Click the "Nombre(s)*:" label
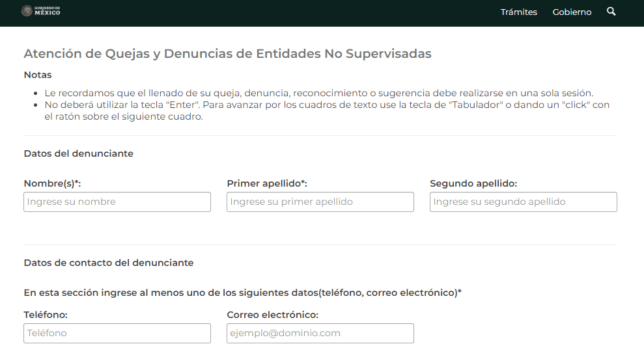Screen dimensions: 644x357 (52, 183)
